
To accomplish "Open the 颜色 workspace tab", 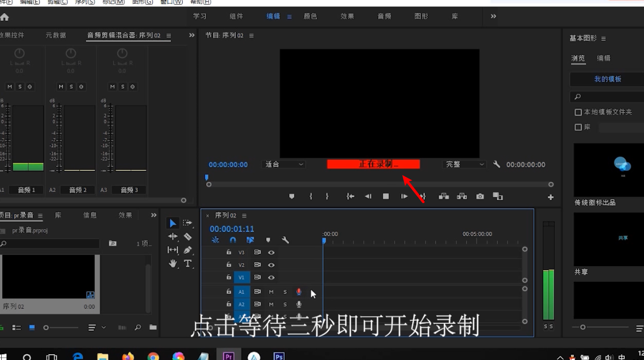I will click(x=311, y=16).
